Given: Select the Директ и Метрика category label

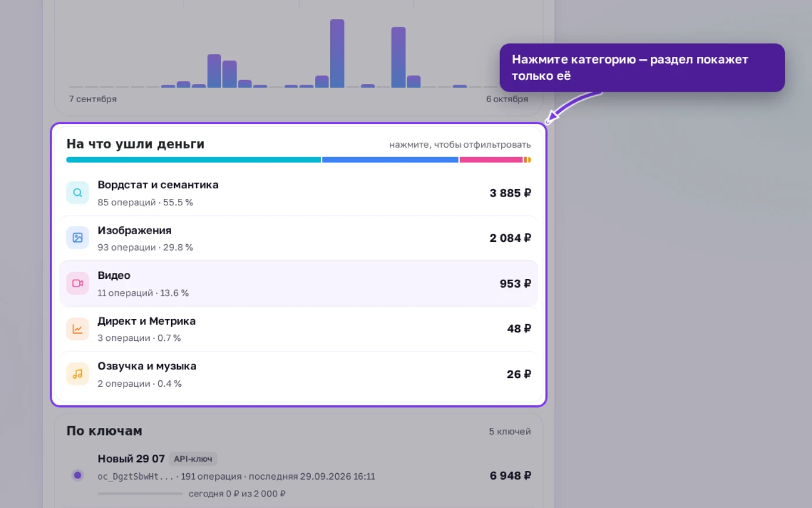Looking at the screenshot, I should pyautogui.click(x=147, y=321).
